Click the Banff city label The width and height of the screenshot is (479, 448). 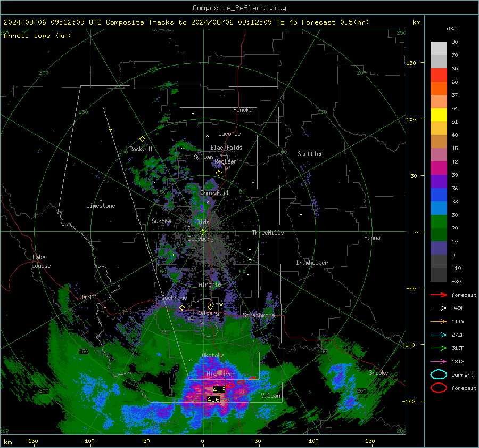[x=88, y=297]
